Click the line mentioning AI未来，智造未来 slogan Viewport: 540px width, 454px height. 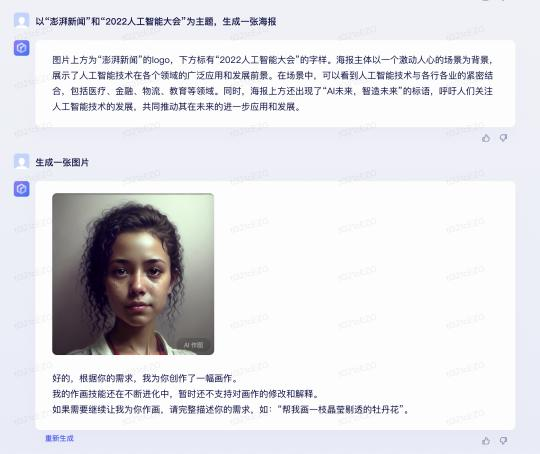(272, 91)
